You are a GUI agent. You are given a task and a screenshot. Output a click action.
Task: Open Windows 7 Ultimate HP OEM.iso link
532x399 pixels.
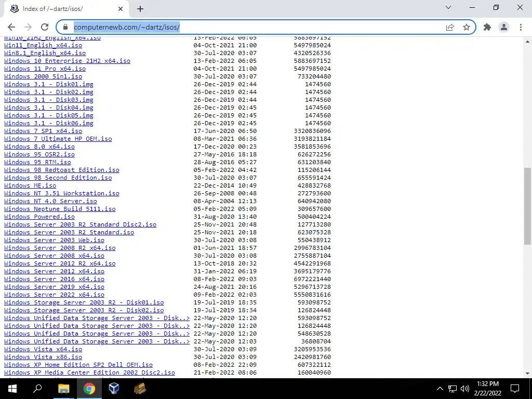pos(58,139)
